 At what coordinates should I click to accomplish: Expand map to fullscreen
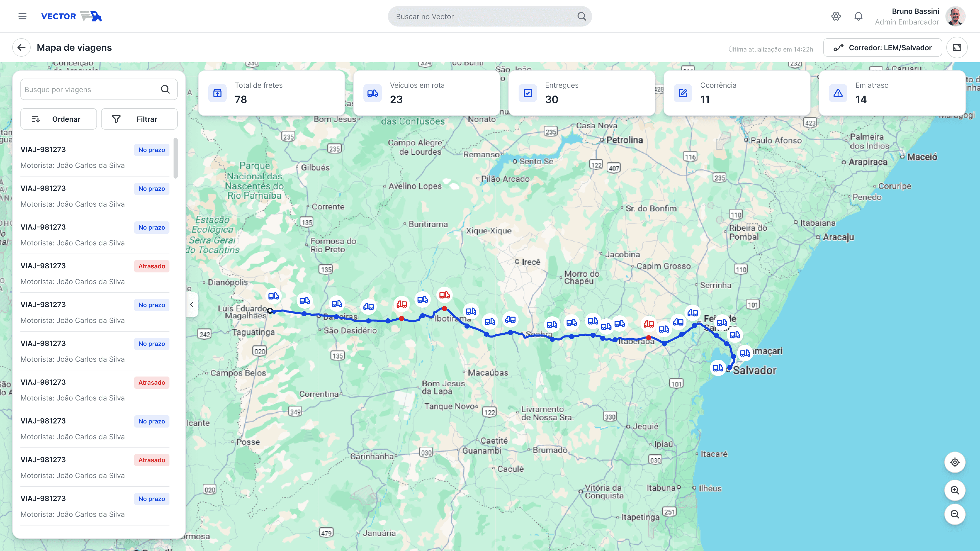click(957, 47)
